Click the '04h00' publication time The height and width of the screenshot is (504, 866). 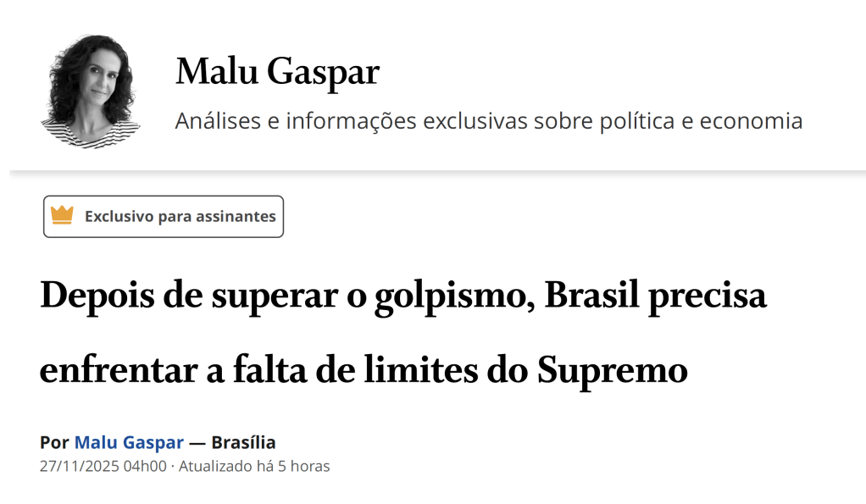tap(144, 466)
